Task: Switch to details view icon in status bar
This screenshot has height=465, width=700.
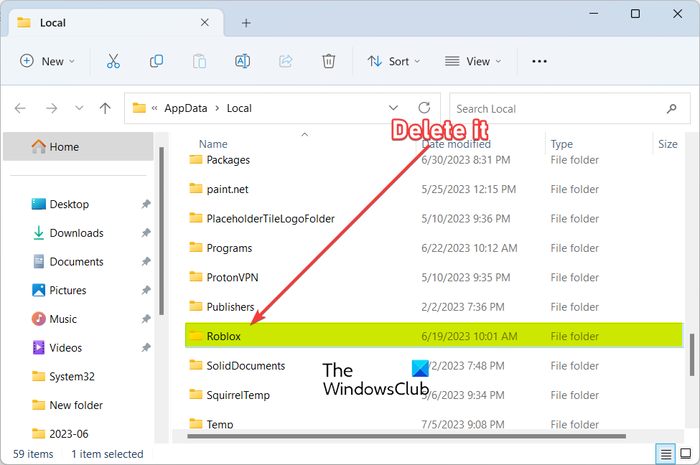Action: pos(664,454)
